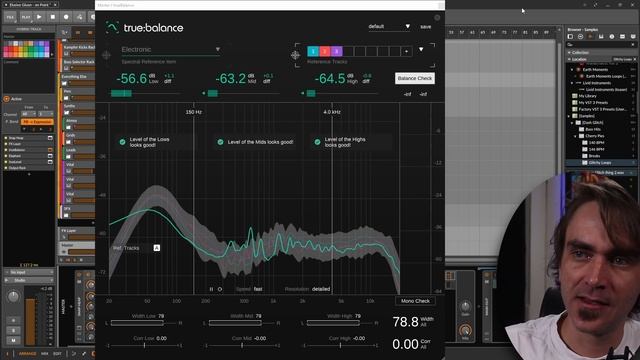Image resolution: width=640 pixels, height=360 pixels.
Task: Clear the browser search field
Action: click(633, 44)
